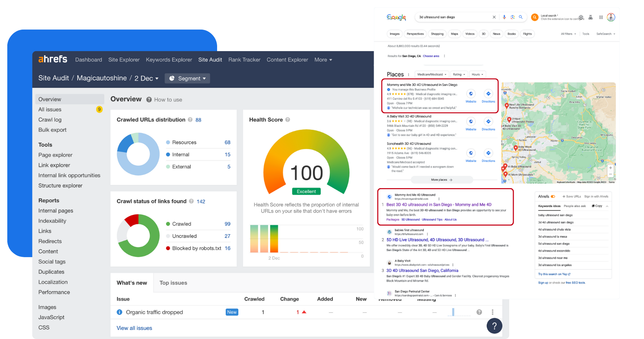Open the Google apps grid icon
Viewport: 644px width, 339px height.
click(601, 17)
